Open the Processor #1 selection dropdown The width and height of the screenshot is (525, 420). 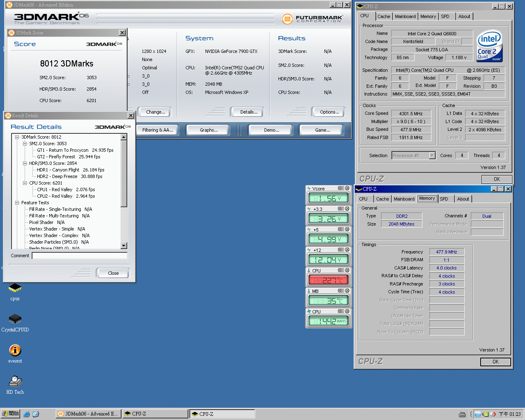432,155
